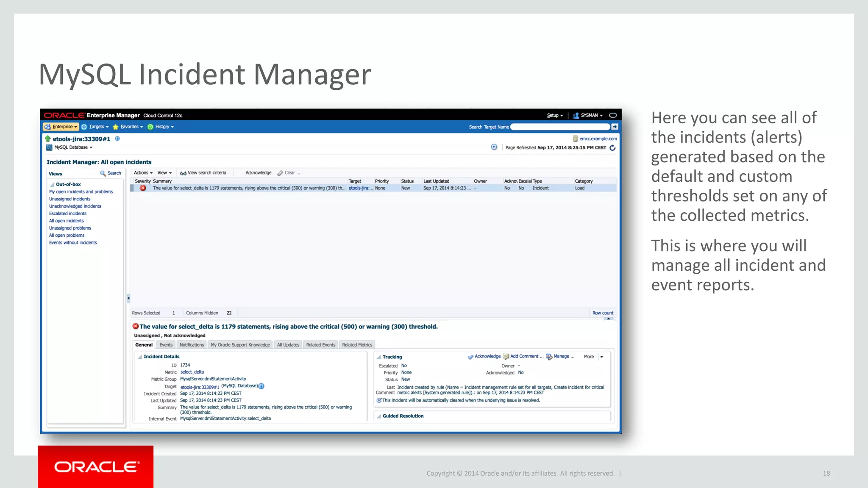
Task: Select the select_delta incident summary row
Action: point(373,188)
